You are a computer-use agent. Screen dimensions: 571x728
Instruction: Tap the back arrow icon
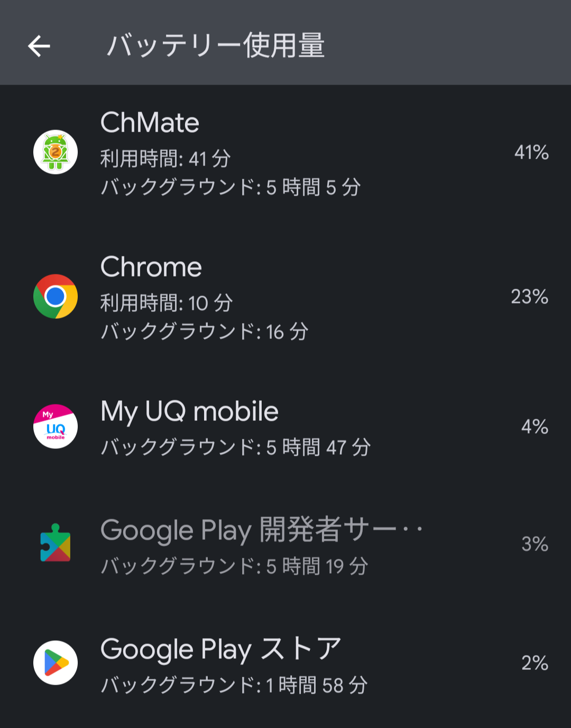pos(39,46)
